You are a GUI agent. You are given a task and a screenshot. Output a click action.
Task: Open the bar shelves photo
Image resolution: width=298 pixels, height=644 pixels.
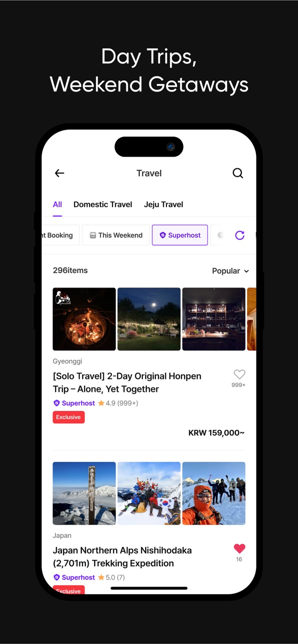click(214, 319)
